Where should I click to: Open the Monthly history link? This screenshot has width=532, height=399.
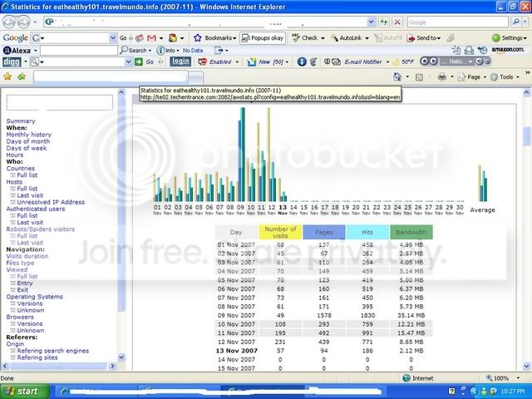pos(29,135)
